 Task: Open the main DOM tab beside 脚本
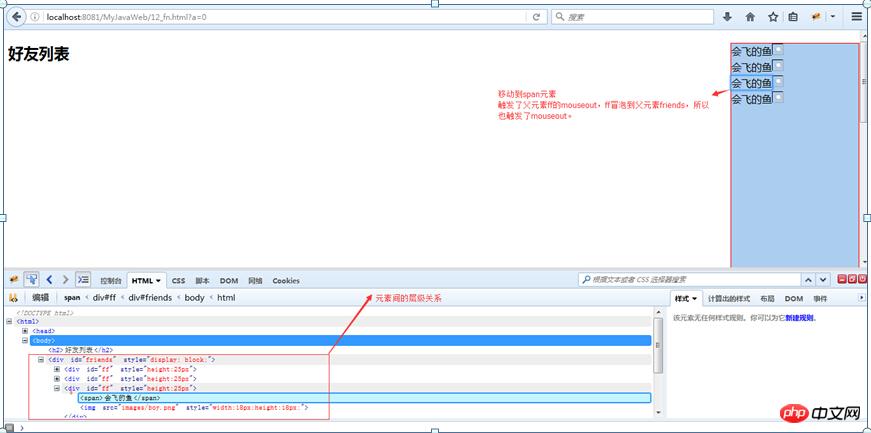click(229, 281)
